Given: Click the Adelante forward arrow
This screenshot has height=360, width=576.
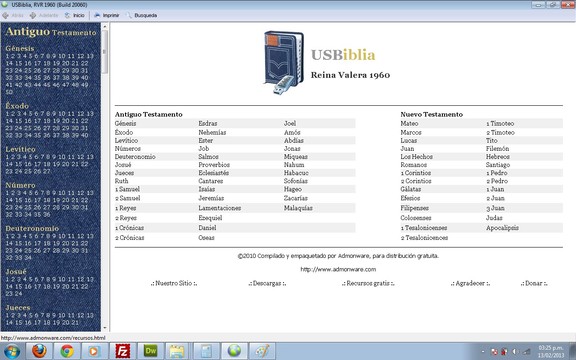Looking at the screenshot, I should pyautogui.click(x=33, y=15).
